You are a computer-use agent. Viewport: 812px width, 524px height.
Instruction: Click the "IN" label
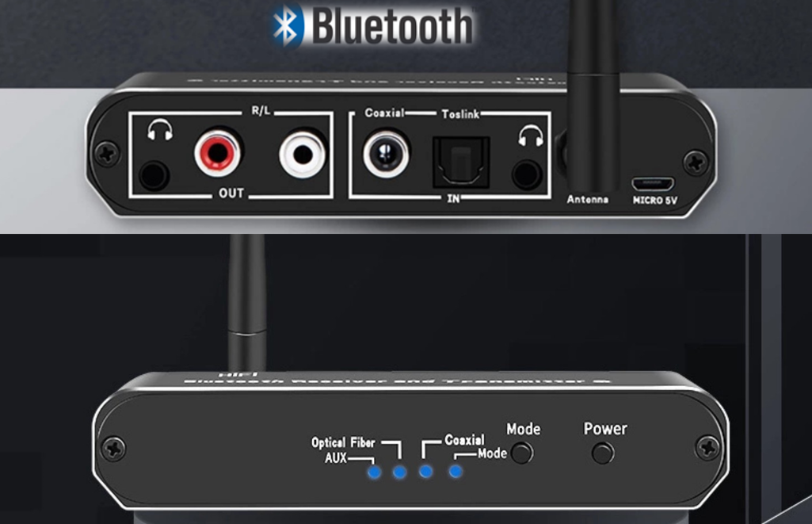click(453, 198)
